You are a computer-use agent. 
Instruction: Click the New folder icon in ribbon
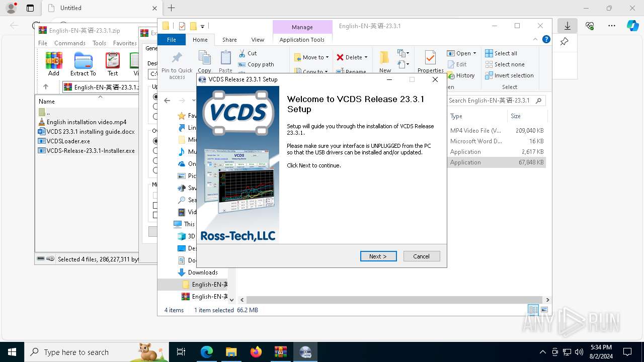point(385,58)
